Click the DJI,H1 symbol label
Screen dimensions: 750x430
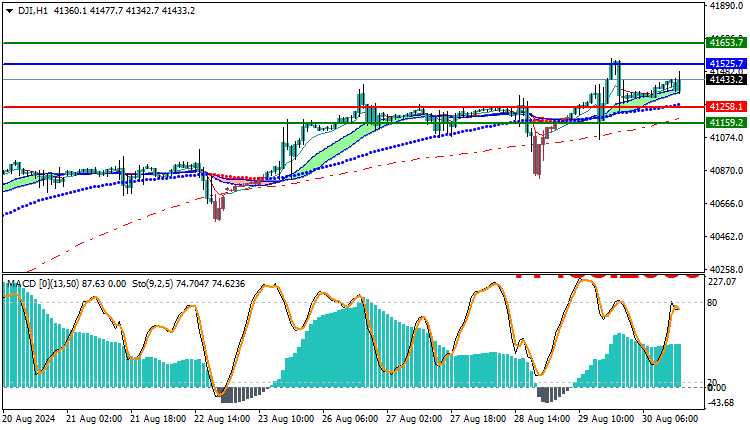click(33, 11)
